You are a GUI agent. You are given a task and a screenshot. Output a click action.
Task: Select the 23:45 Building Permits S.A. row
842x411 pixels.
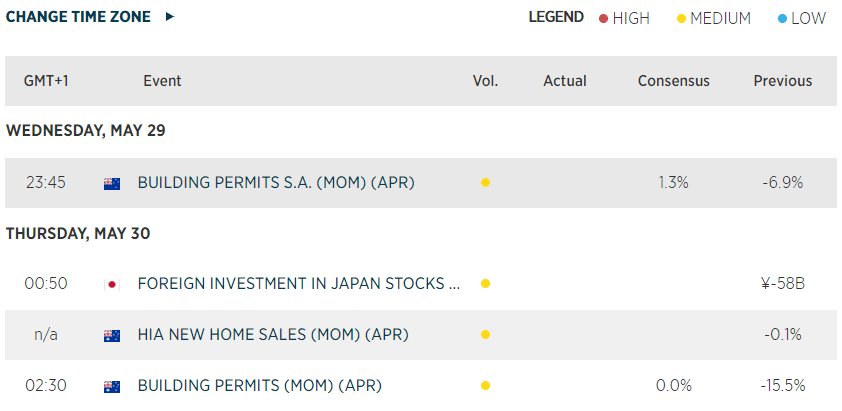(421, 183)
